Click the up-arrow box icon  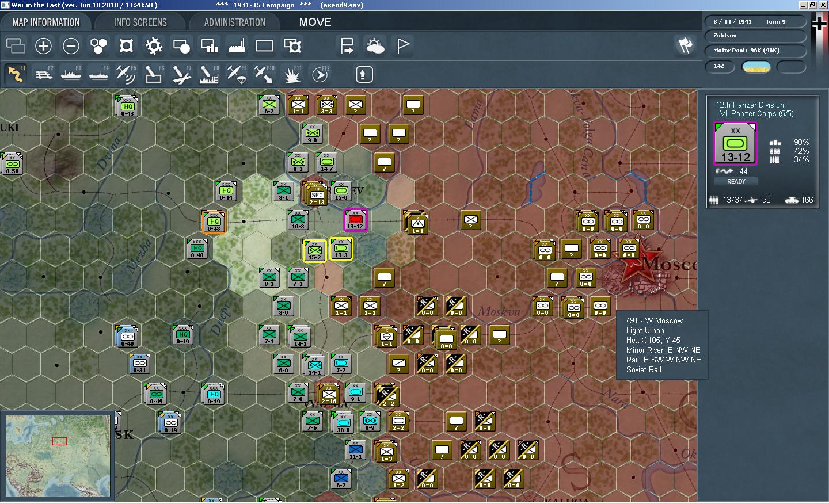(364, 74)
